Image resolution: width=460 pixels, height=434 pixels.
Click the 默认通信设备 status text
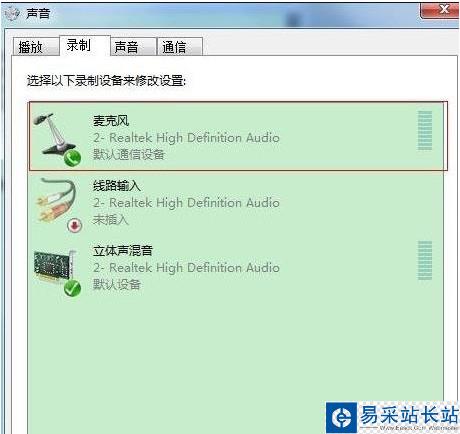click(129, 154)
